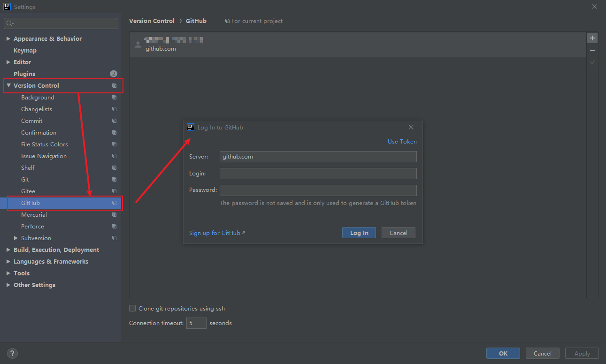Image resolution: width=606 pixels, height=364 pixels.
Task: Click project-level icon beside Confirmation row
Action: (x=114, y=133)
